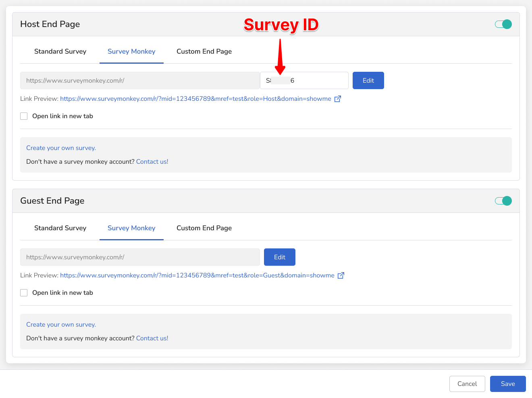The image size is (532, 398).
Task: Open Host link preview external-link icon
Action: (338, 99)
